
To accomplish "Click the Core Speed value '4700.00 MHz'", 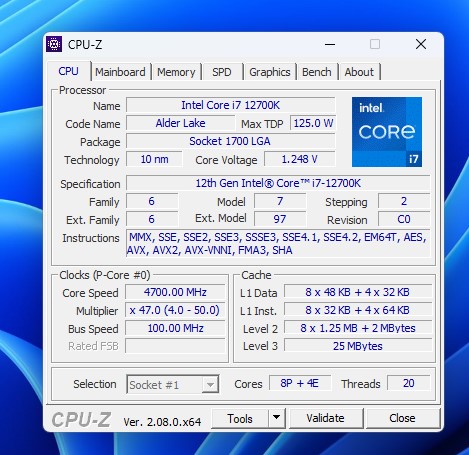I will click(175, 292).
